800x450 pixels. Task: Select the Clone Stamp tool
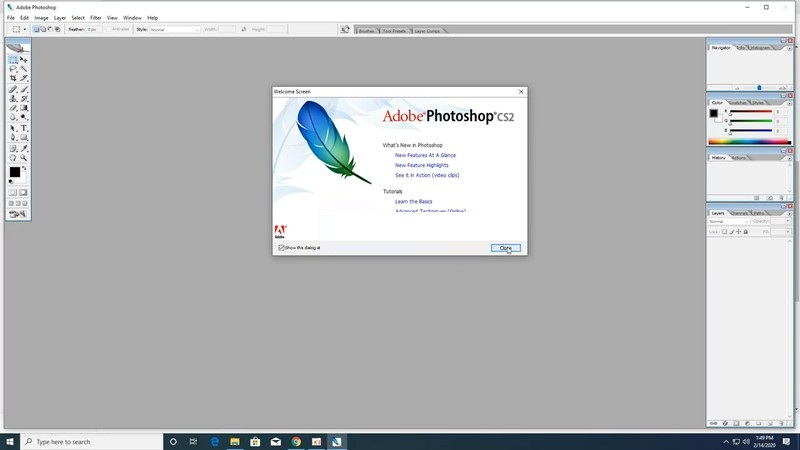[13, 98]
